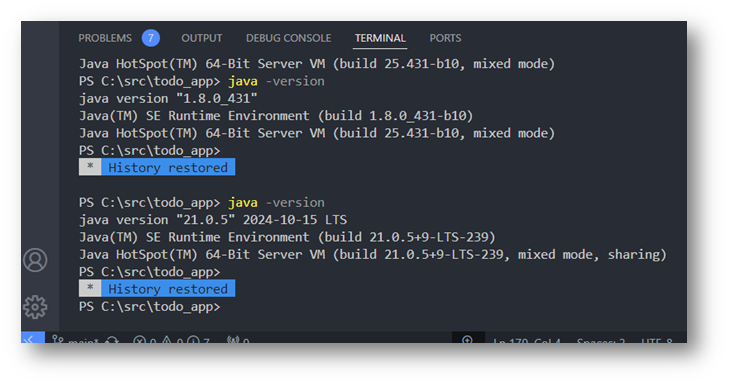Click the Runtime Environment build 21.0.5+9-LTS-239 line
Screen dimensions: 729x385
click(287, 237)
